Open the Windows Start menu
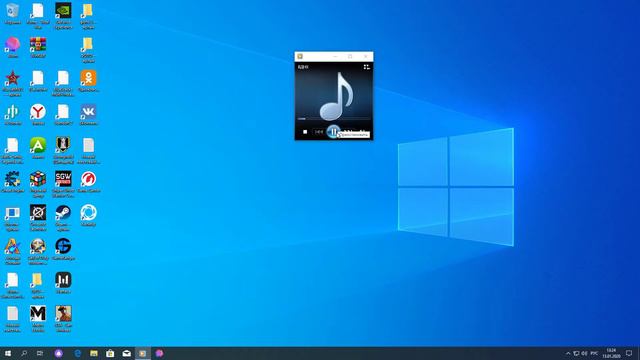 [8, 353]
